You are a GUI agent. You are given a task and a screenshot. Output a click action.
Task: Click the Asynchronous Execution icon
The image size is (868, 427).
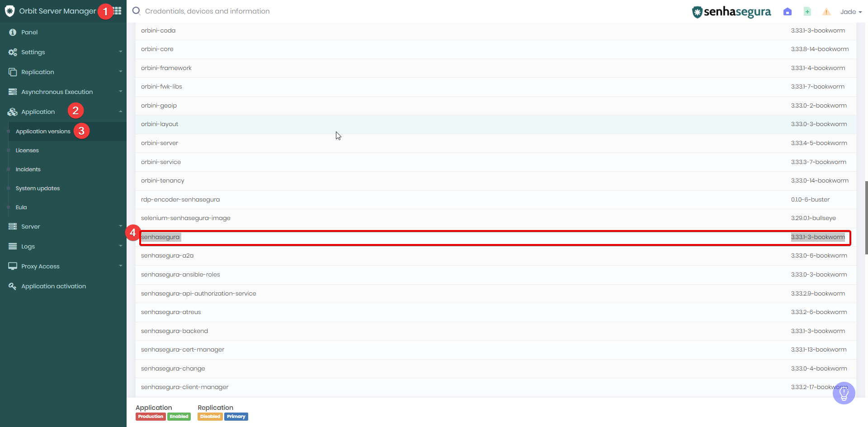coord(13,92)
